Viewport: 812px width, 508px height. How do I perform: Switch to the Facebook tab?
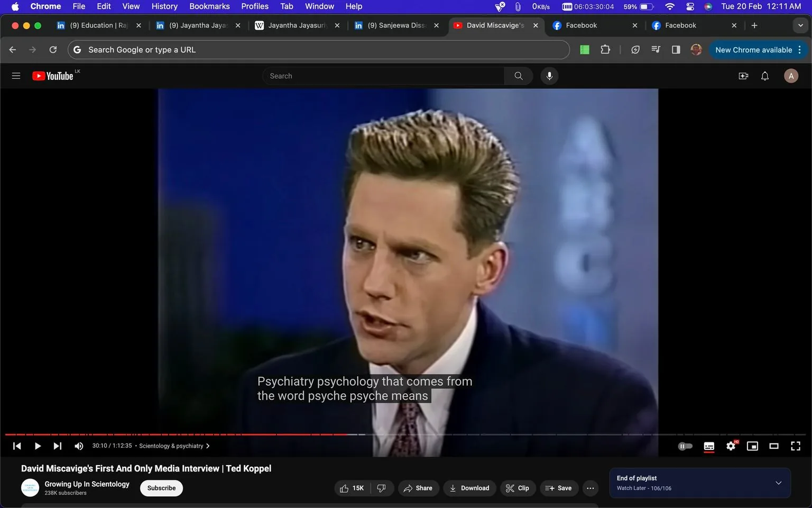(x=582, y=25)
